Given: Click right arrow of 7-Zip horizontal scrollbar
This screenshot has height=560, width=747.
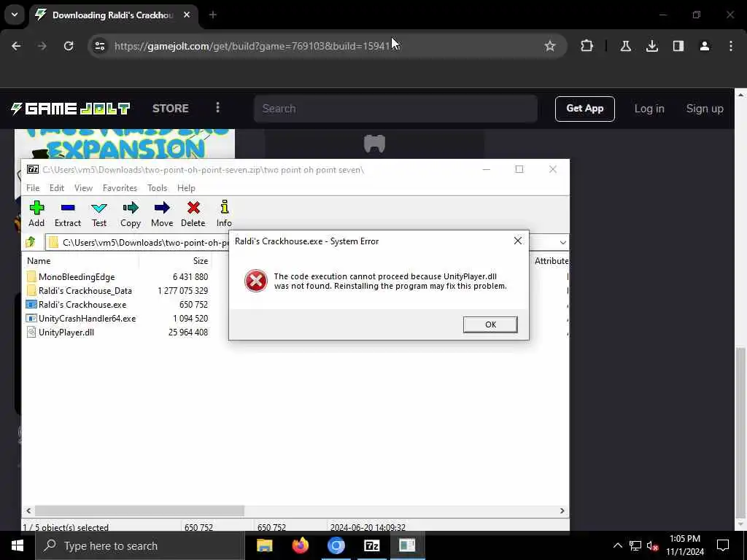Looking at the screenshot, I should [x=562, y=510].
